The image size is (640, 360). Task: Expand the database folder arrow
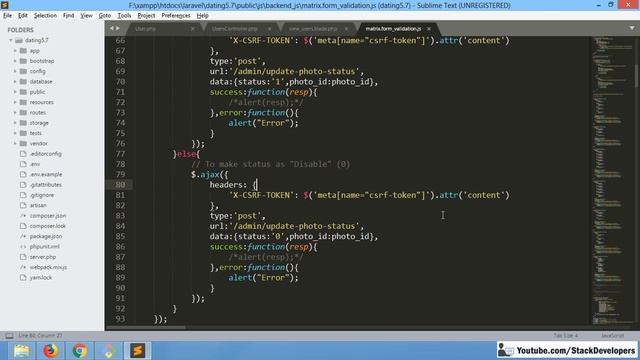(15, 81)
